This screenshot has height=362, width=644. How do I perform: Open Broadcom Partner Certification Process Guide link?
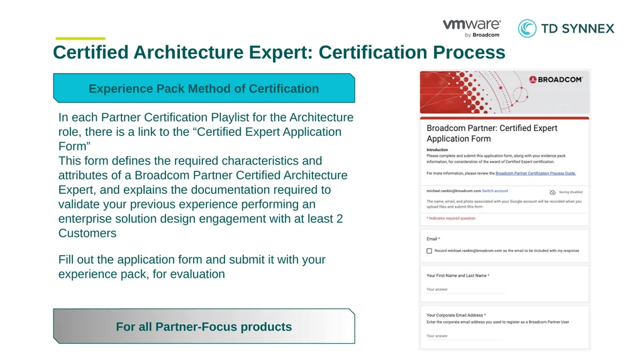(x=536, y=173)
